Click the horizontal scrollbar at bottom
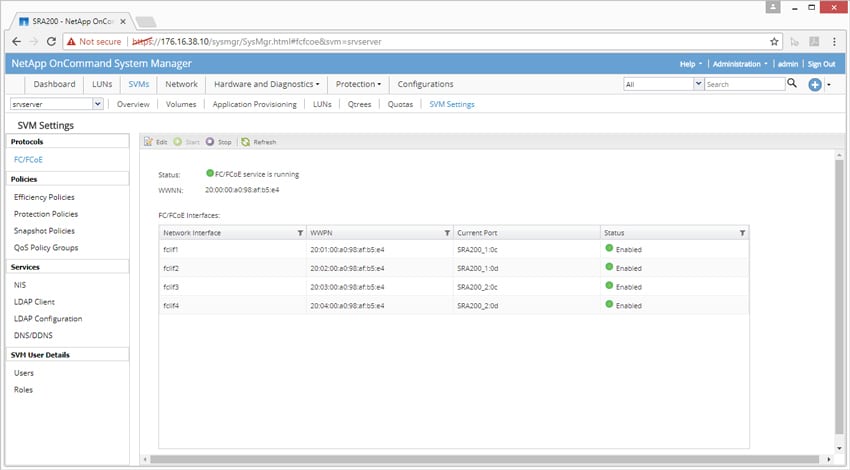This screenshot has height=470, width=850. pyautogui.click(x=484, y=459)
